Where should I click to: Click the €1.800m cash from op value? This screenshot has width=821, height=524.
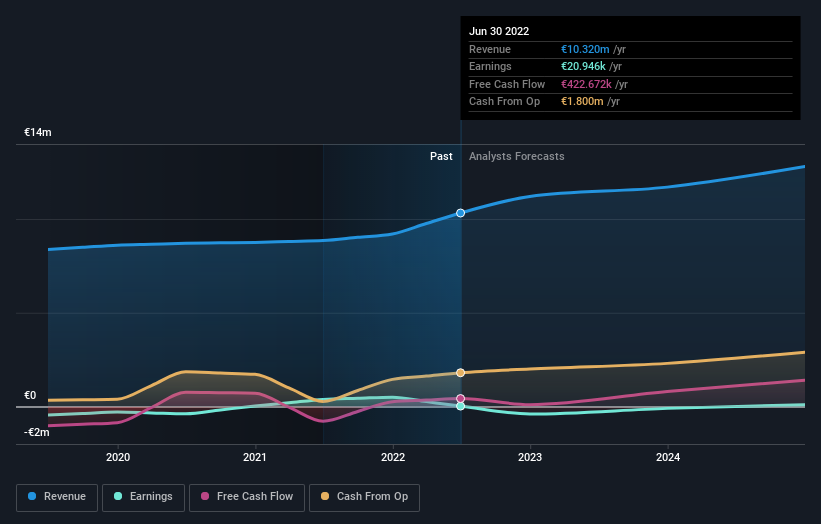[582, 102]
